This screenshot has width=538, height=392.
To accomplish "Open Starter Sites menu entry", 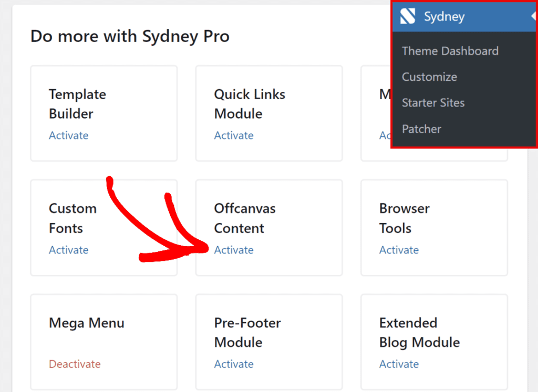I will click(433, 103).
